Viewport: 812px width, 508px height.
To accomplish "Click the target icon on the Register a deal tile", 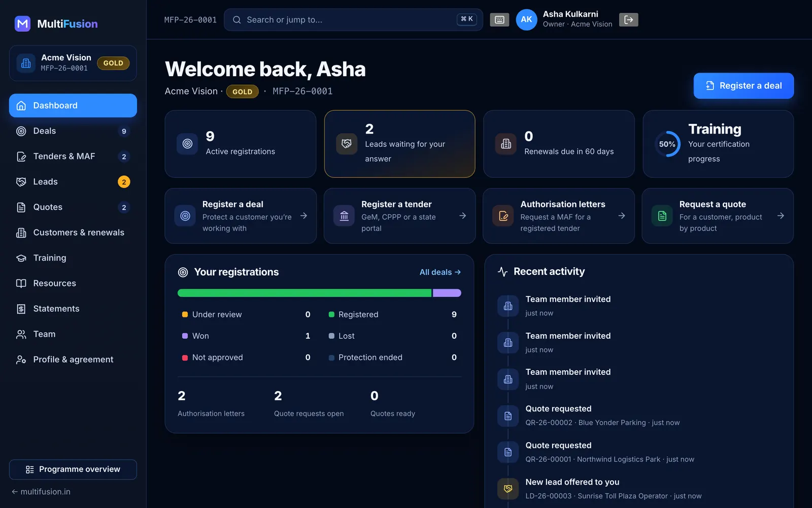I will pyautogui.click(x=185, y=216).
